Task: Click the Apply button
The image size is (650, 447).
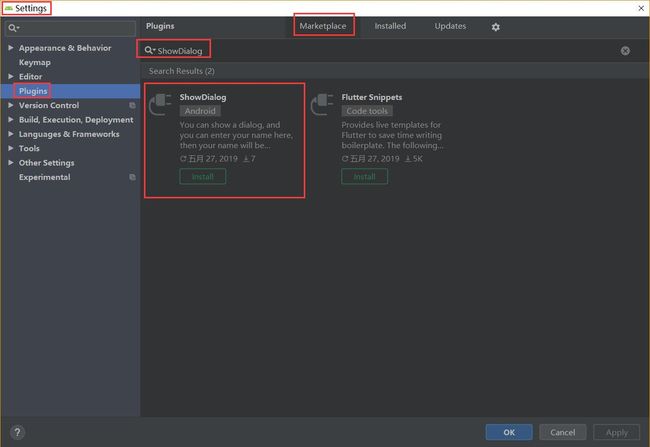Action: [x=616, y=432]
